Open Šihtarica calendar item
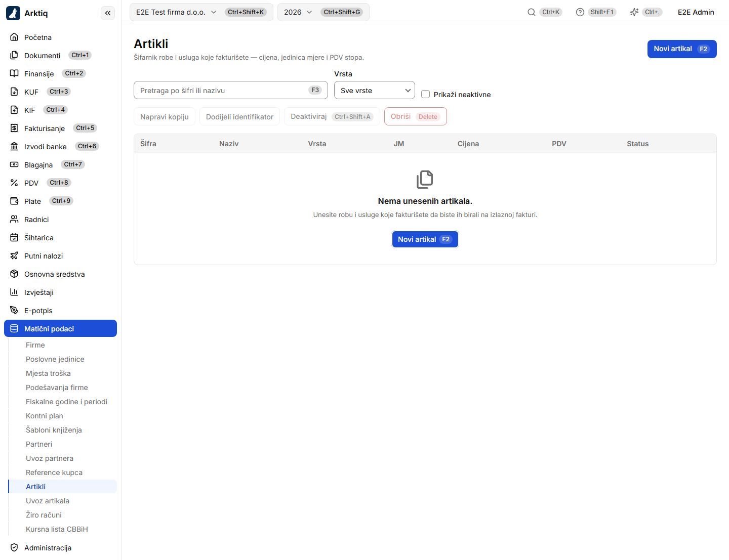This screenshot has height=560, width=729. [60, 237]
